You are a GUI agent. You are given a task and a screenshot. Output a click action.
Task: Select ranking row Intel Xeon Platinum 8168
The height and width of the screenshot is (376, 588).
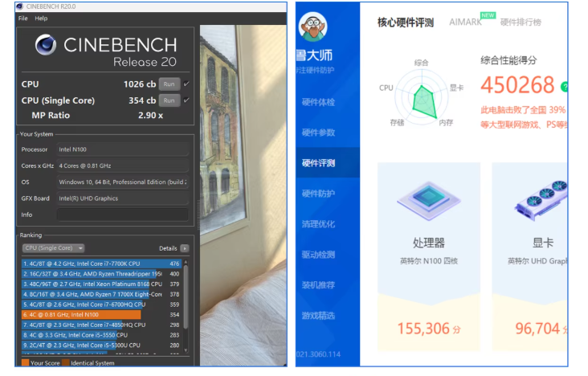101,284
